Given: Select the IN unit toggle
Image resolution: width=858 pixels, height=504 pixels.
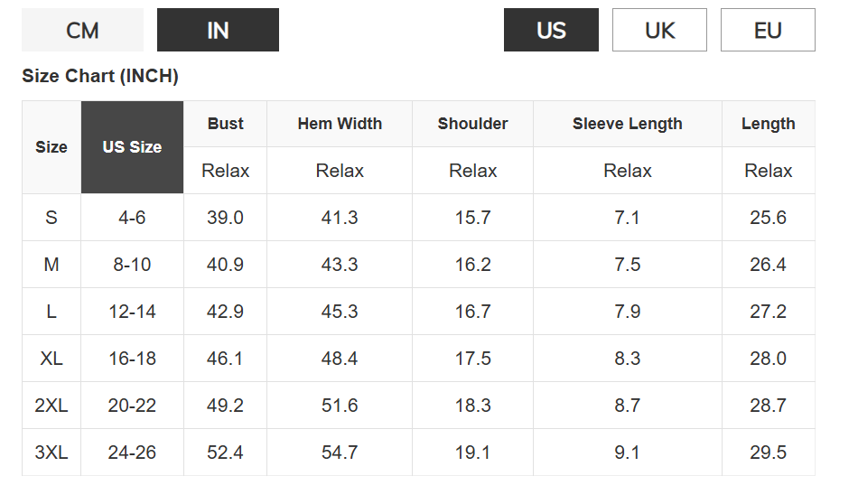Looking at the screenshot, I should (x=218, y=31).
